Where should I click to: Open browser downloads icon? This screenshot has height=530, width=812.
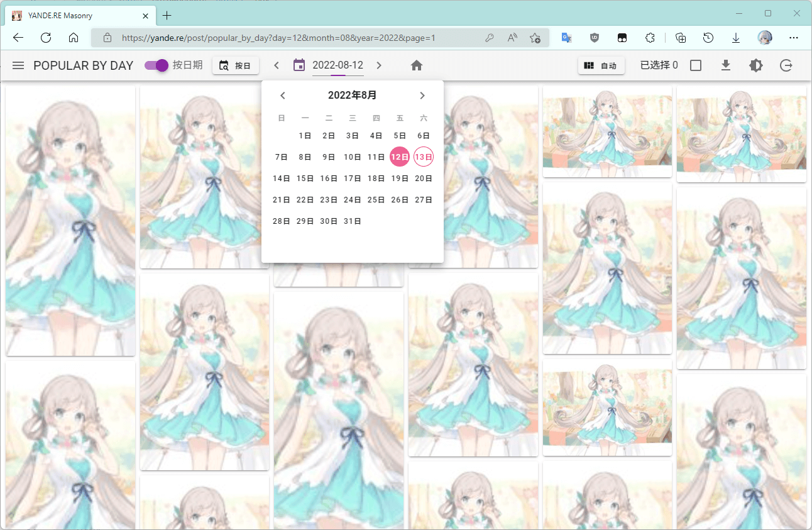click(x=736, y=38)
